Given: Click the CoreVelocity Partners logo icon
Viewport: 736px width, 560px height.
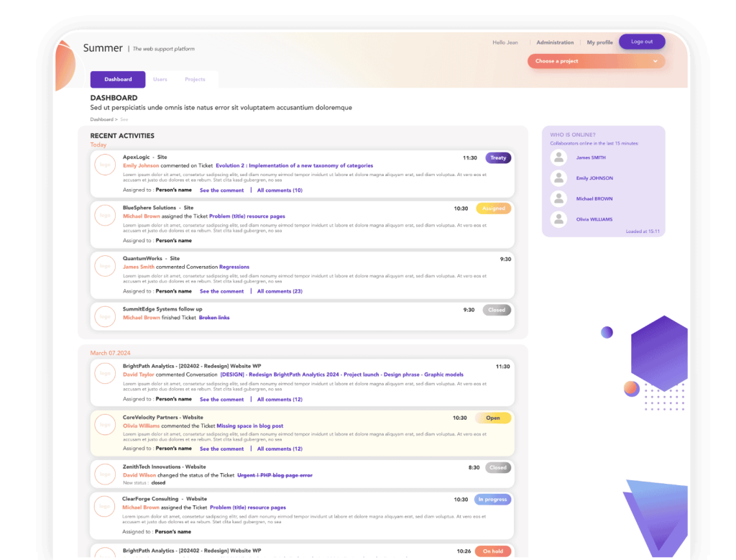Looking at the screenshot, I should pyautogui.click(x=105, y=425).
